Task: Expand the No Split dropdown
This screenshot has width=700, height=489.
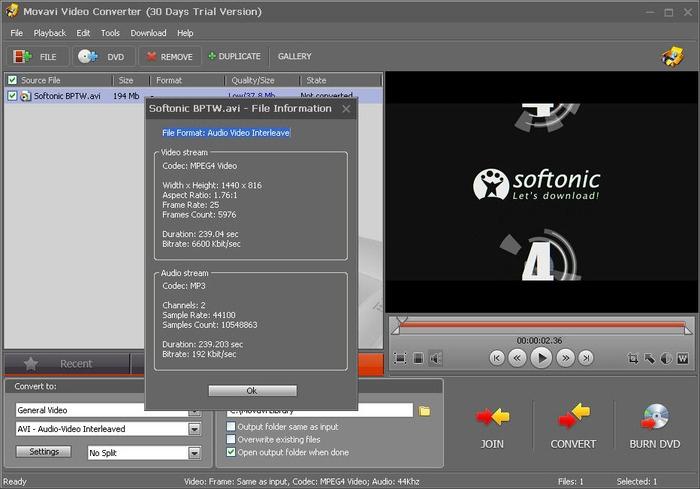Action: (195, 453)
